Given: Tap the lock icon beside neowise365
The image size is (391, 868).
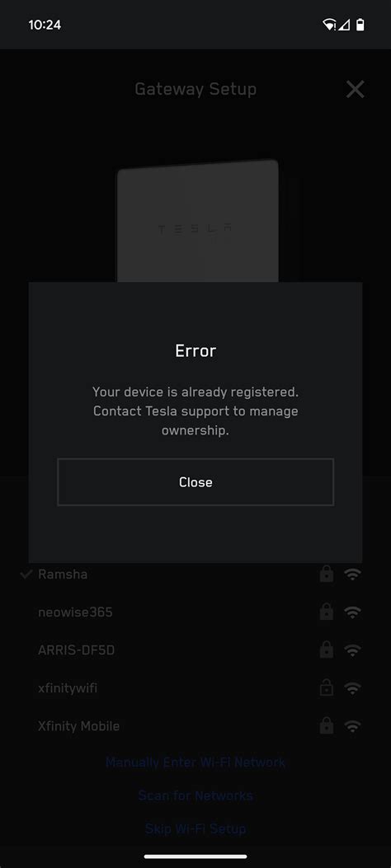Looking at the screenshot, I should point(327,612).
